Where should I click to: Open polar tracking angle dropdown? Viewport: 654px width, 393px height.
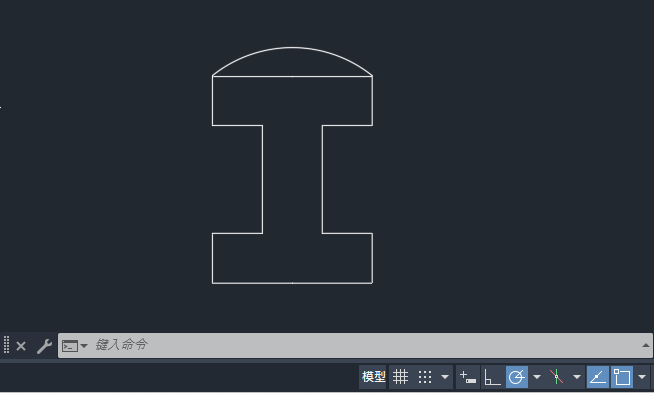pyautogui.click(x=537, y=377)
